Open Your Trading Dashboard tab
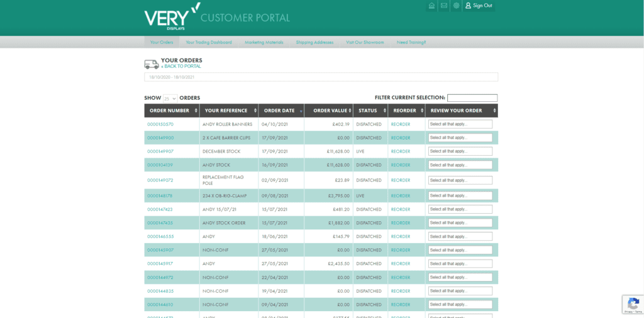Screen dimensions: 644x318 coord(209,42)
